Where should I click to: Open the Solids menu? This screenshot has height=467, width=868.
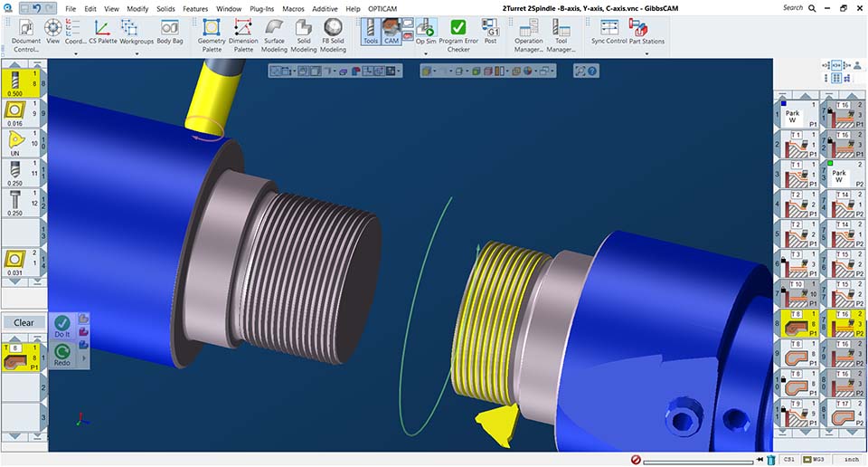165,9
